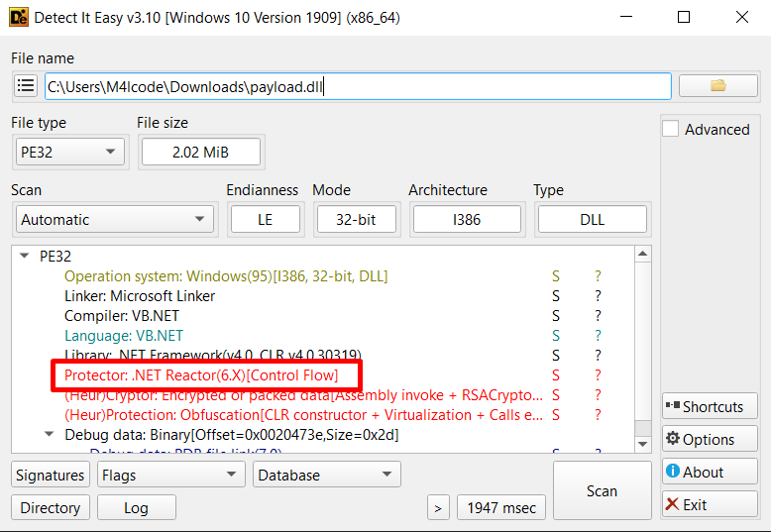Click the file name path input field
The width and height of the screenshot is (771, 532).
pyautogui.click(x=357, y=86)
